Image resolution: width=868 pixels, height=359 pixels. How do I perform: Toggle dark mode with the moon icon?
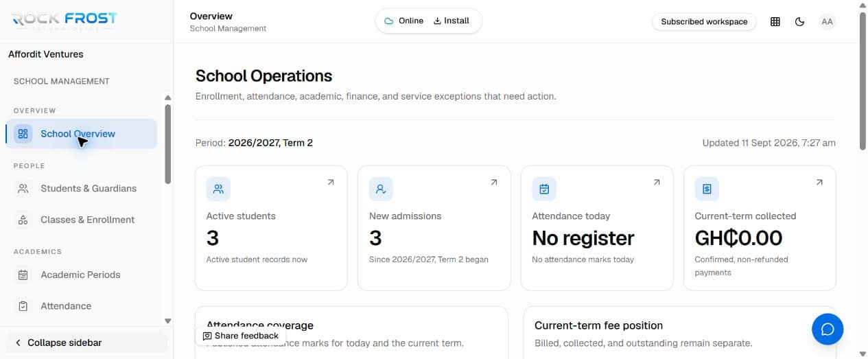800,21
